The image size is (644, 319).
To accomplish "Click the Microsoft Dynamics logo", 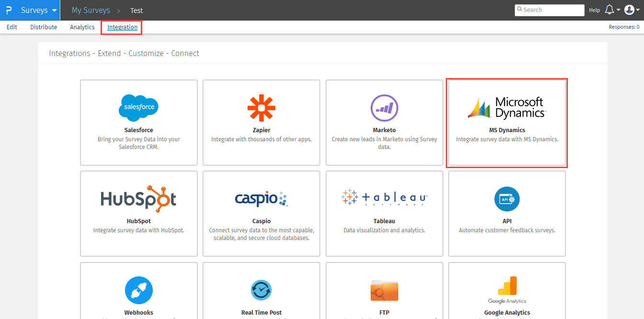I will (x=507, y=108).
